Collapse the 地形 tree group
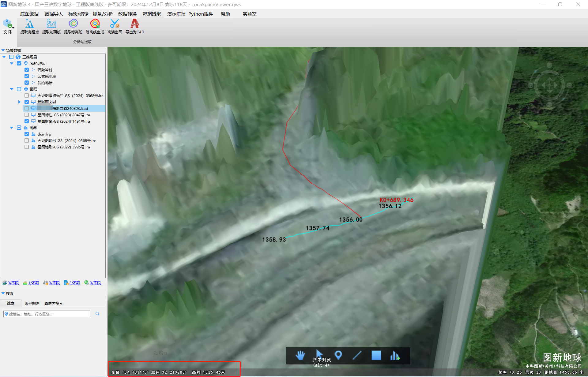Image resolution: width=588 pixels, height=377 pixels. [x=12, y=128]
